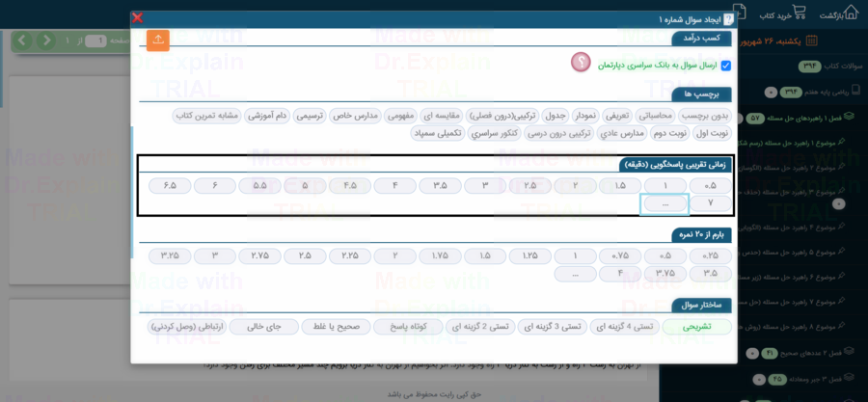Select تشریحی question structure
Image resolution: width=868 pixels, height=402 pixels.
pyautogui.click(x=697, y=327)
